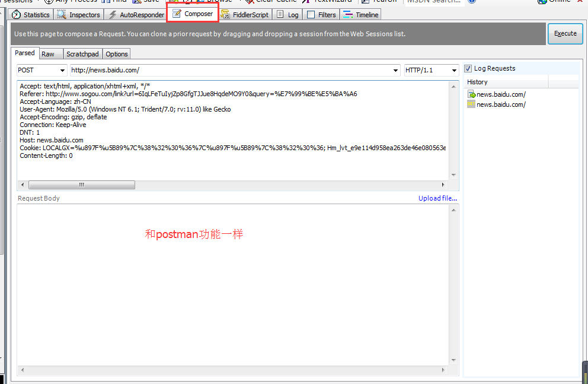The width and height of the screenshot is (588, 384).
Task: Click 'Connection: Keep-Alive' header line
Action: 53,125
